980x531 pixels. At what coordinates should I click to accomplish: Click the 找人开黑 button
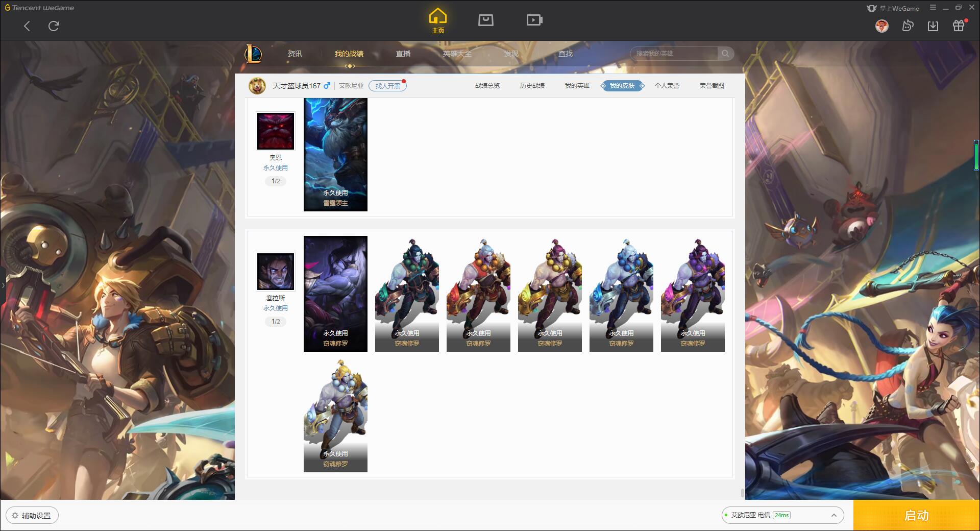388,86
